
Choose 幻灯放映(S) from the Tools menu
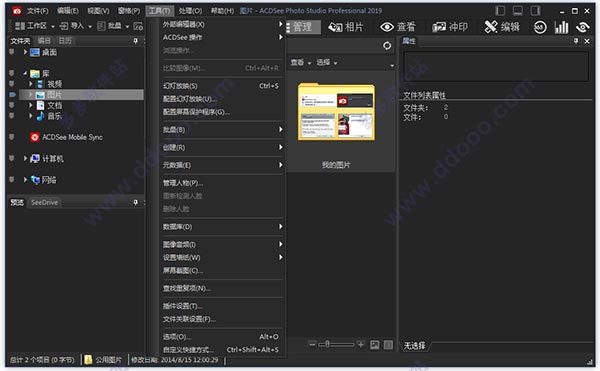[x=221, y=86]
